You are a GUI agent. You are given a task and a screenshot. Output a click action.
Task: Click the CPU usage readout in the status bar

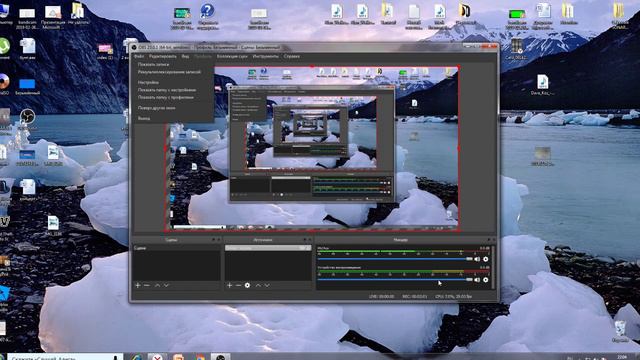click(x=453, y=296)
